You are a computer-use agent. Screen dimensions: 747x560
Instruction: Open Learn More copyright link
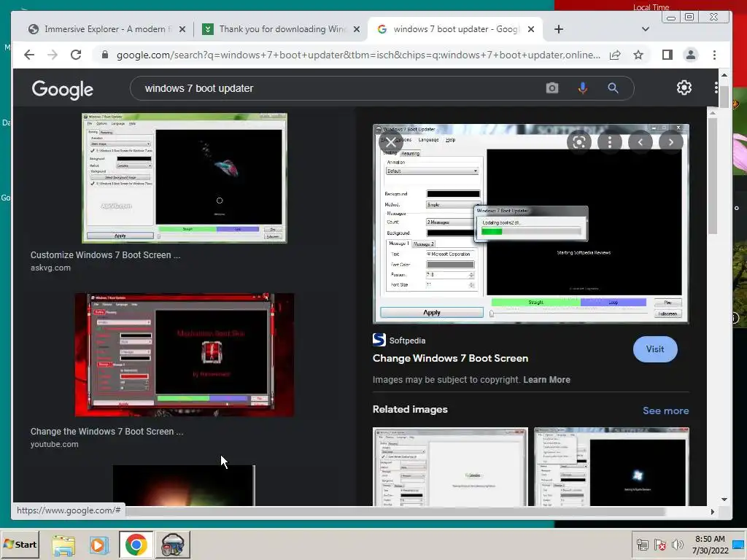click(x=546, y=379)
